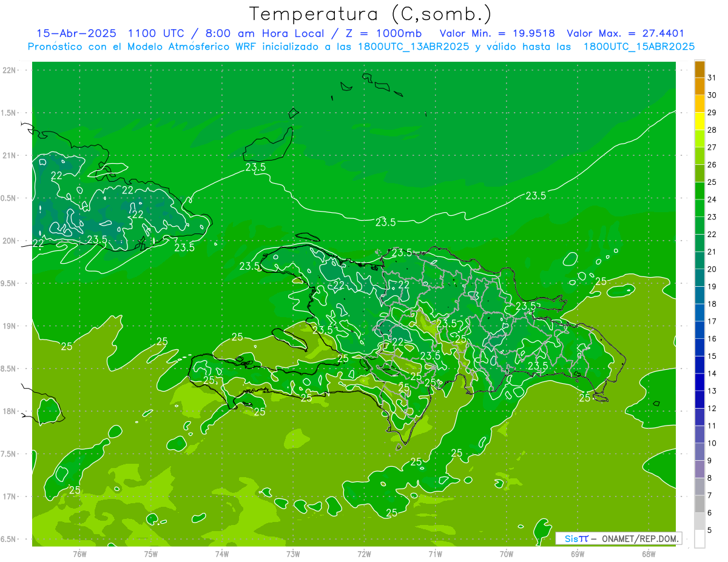Click the legend value "12"
728x562 pixels.
pyautogui.click(x=712, y=409)
